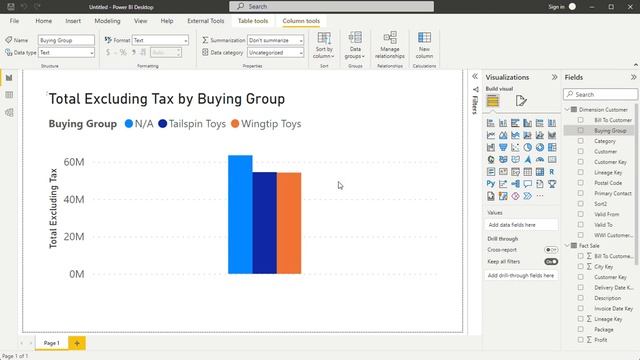
Task: Select the matrix visual
Action: 540,172
